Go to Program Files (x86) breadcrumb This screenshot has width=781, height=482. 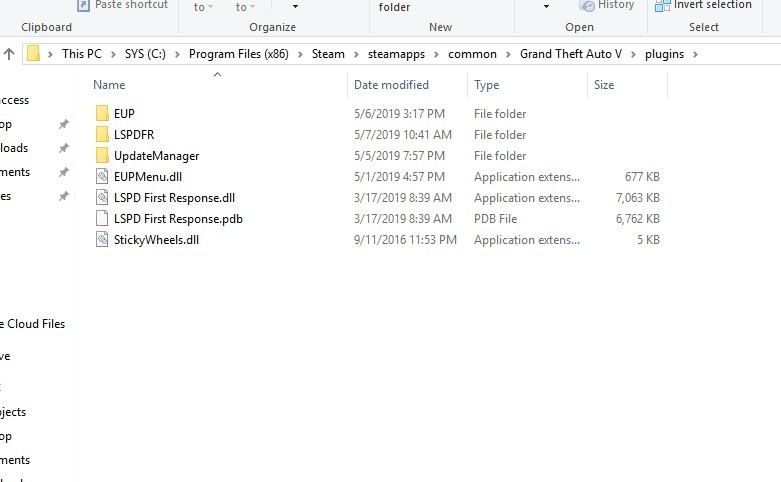pyautogui.click(x=239, y=54)
